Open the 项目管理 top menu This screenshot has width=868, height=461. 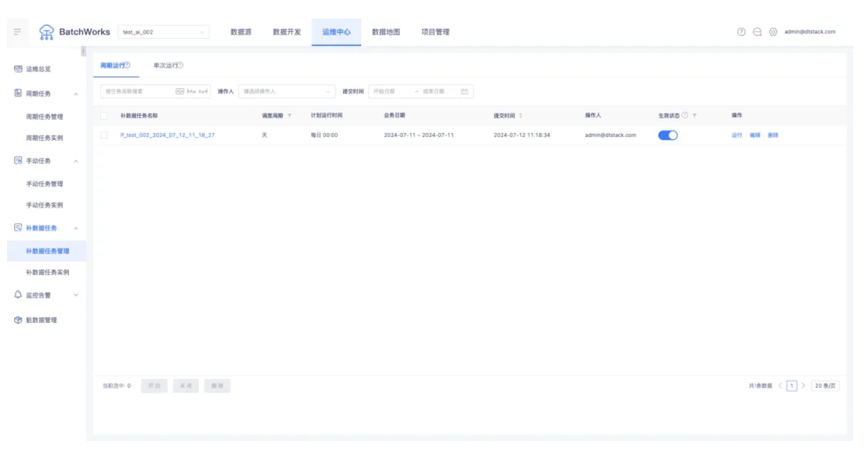(435, 32)
